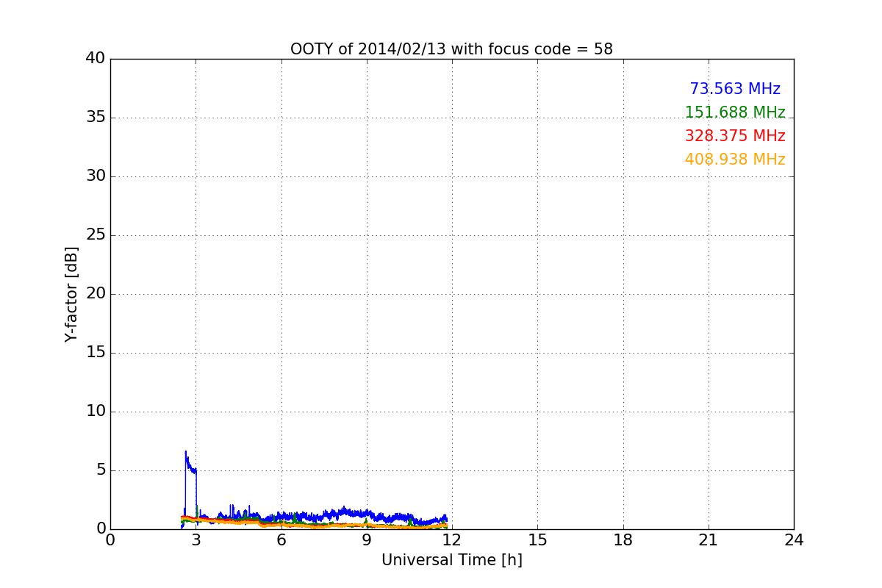
Task: Click the blue 73.563 MHz spike peak
Action: pos(185,452)
